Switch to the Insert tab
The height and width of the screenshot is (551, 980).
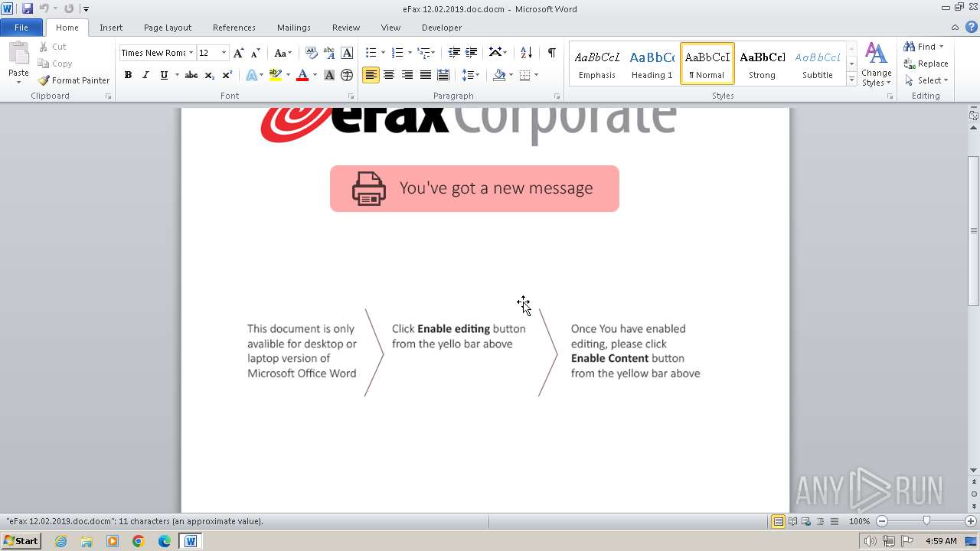point(111,28)
